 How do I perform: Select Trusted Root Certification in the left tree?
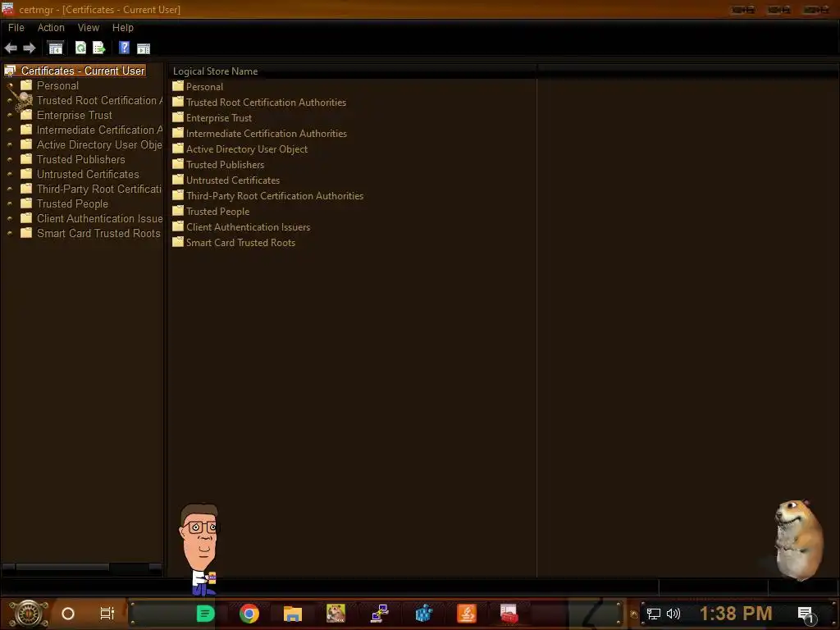99,101
